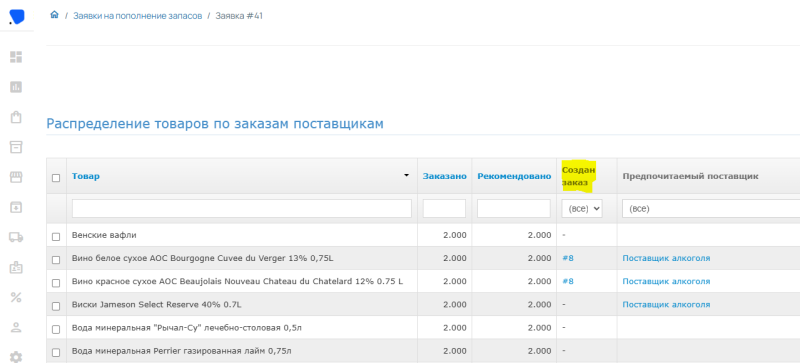This screenshot has width=800, height=363.
Task: Open order #8 in Beaujolais row
Action: tap(568, 281)
